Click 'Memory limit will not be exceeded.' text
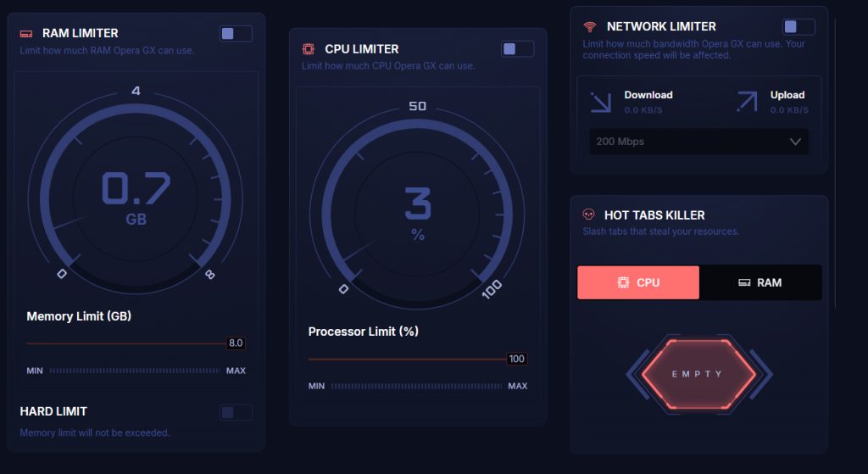868x474 pixels. pos(95,432)
